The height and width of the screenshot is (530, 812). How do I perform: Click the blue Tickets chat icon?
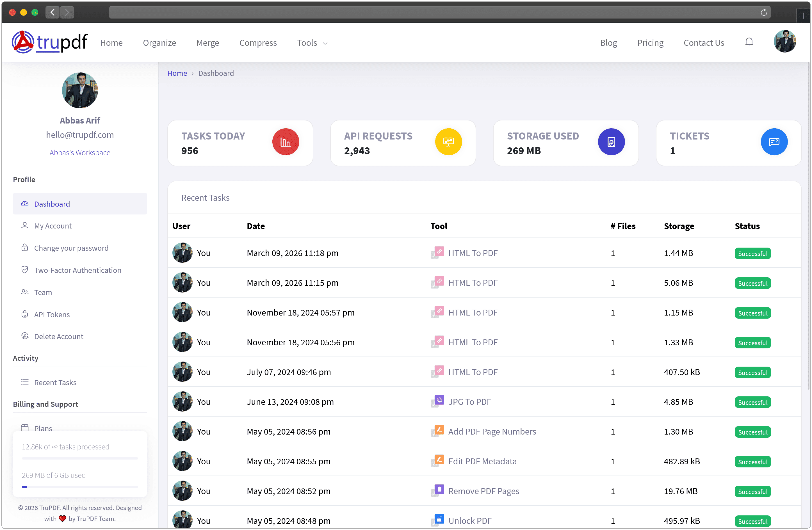(x=774, y=142)
